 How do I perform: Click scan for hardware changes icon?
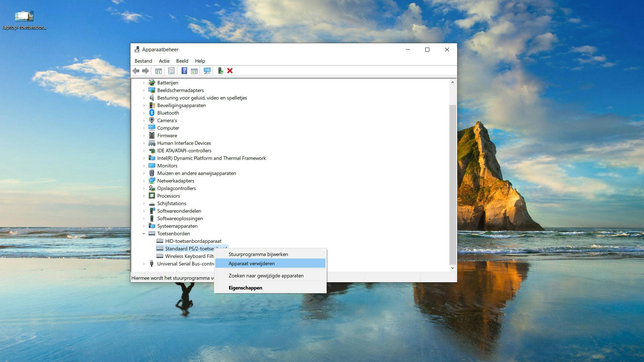click(207, 71)
